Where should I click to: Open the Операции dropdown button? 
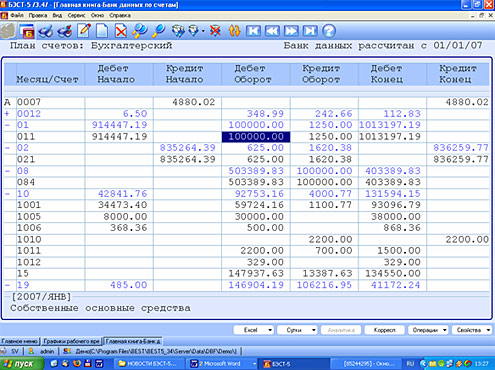point(428,330)
